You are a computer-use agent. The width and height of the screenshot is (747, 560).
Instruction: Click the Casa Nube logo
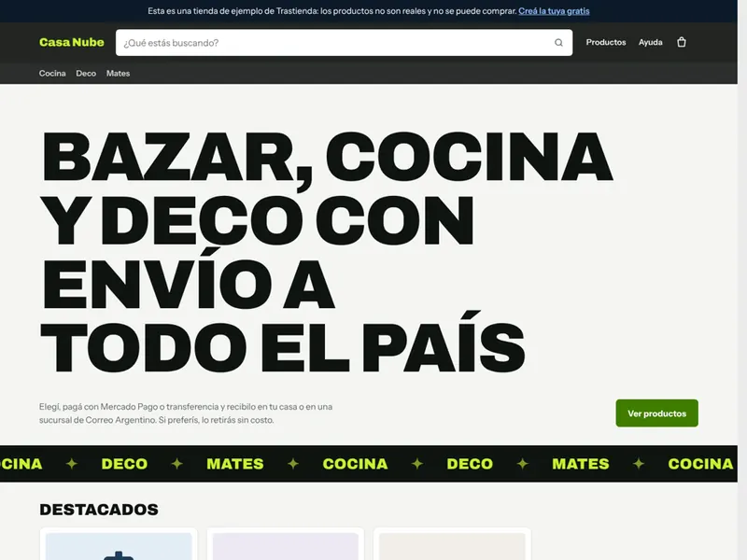click(72, 42)
